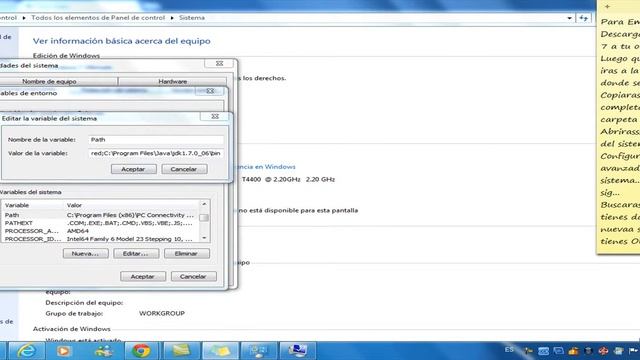
Task: Click the ES language indicator in tray
Action: [x=509, y=350]
